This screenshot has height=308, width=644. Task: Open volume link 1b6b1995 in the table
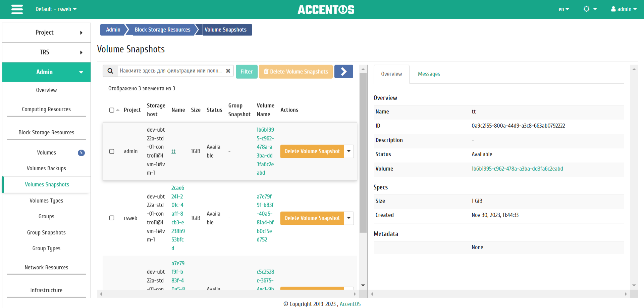tap(265, 151)
